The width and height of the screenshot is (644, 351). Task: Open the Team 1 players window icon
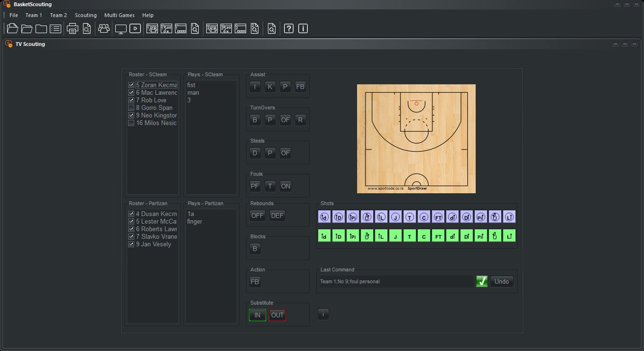(152, 28)
